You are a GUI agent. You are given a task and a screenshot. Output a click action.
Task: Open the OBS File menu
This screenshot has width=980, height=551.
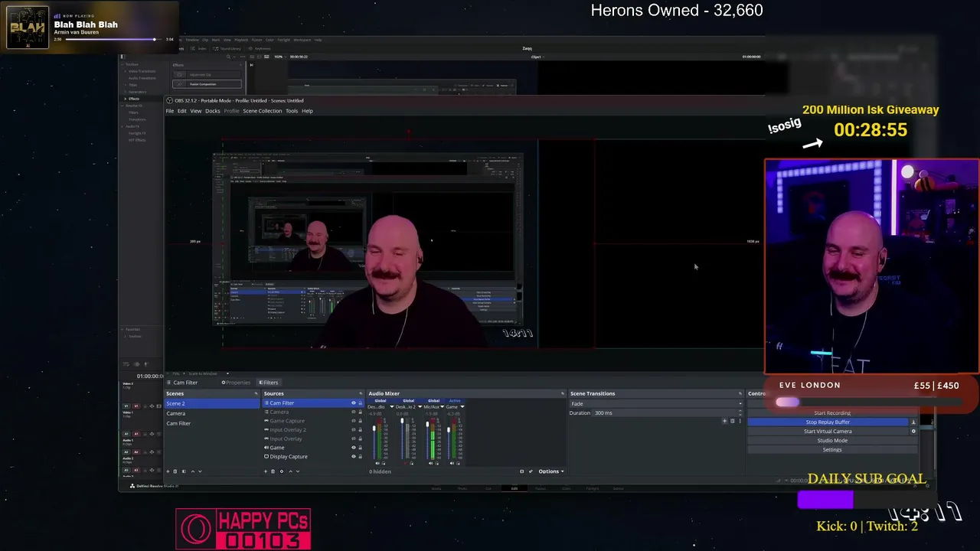coord(170,111)
